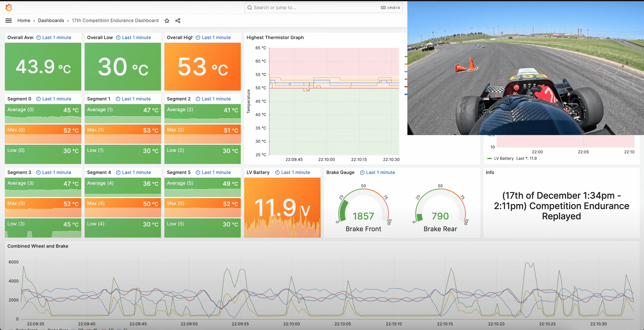
Task: Click the keyboard shortcut icon in search bar
Action: click(x=383, y=8)
